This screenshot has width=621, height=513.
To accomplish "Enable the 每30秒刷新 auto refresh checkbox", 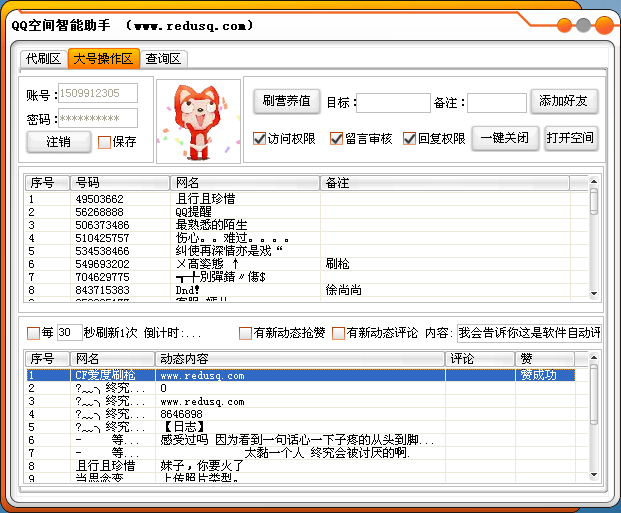I will click(x=33, y=333).
